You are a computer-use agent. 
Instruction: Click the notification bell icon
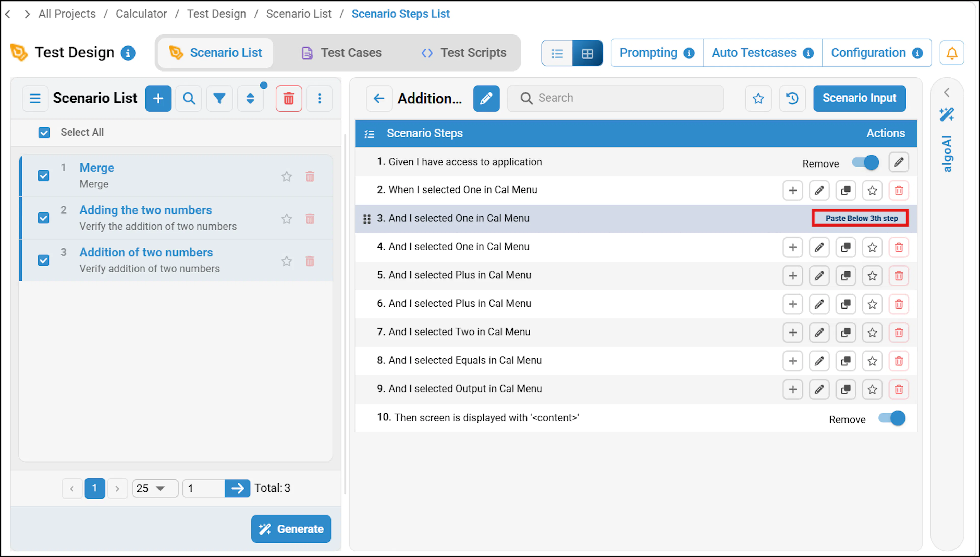(x=952, y=53)
